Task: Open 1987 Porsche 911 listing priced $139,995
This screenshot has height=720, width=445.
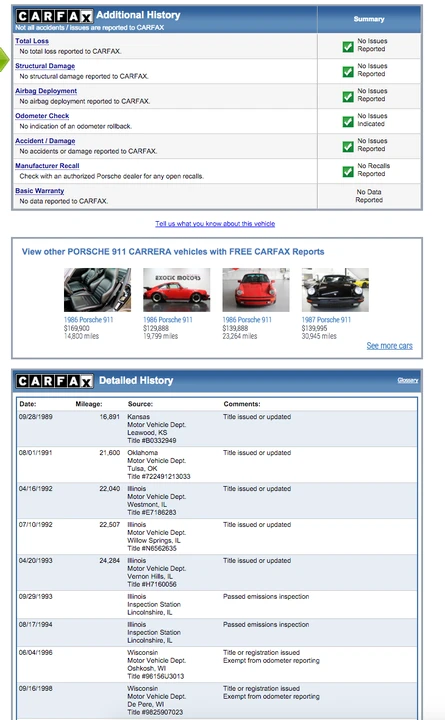Action: [x=326, y=320]
